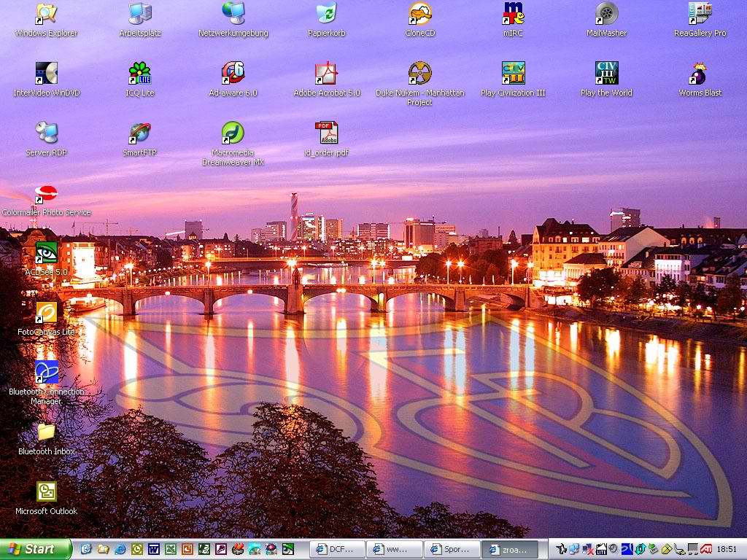This screenshot has height=560, width=747.
Task: Select the MailWasher desktop icon
Action: tap(606, 20)
